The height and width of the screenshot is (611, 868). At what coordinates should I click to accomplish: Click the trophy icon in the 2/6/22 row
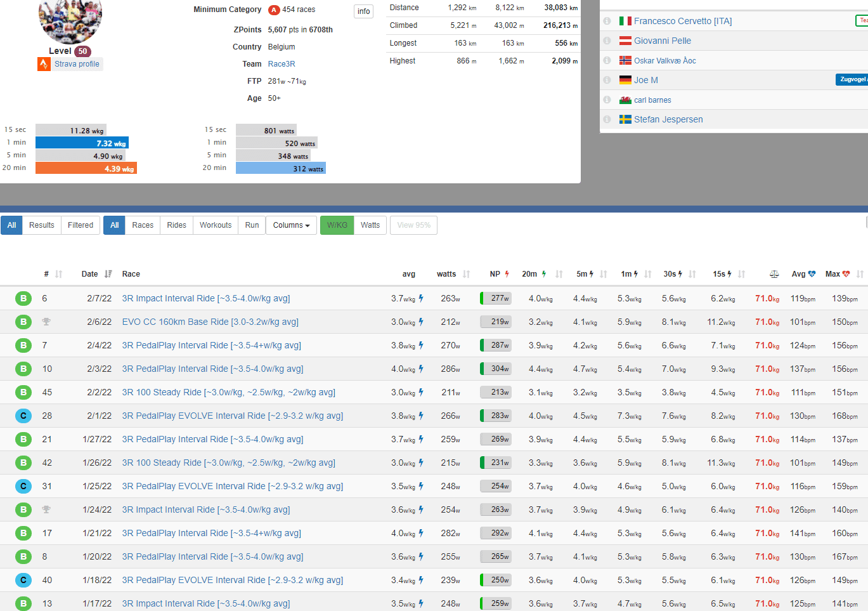pos(46,322)
